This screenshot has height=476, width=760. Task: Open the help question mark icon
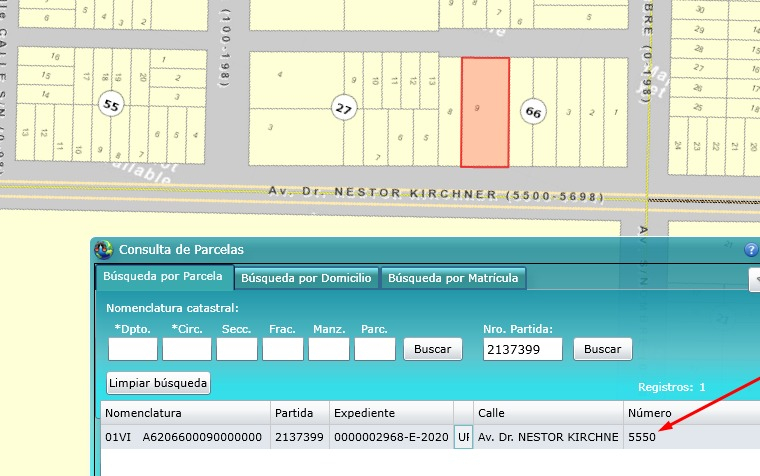[751, 250]
